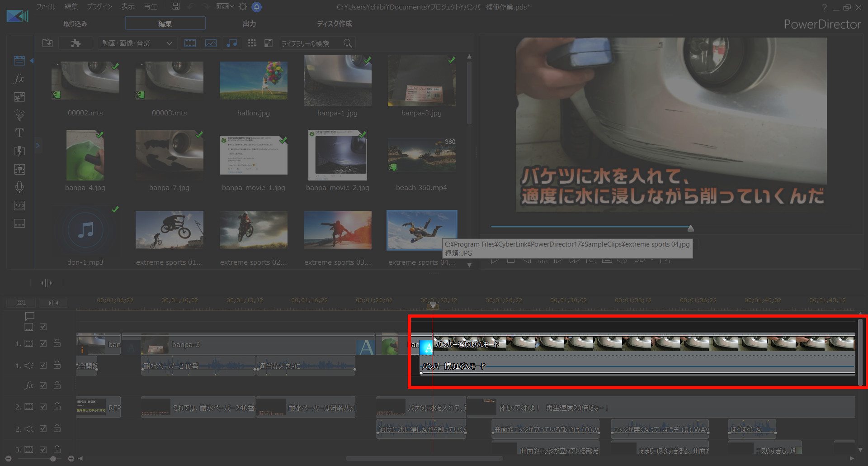Open the 表示 menu
Image resolution: width=868 pixels, height=466 pixels.
coord(127,6)
